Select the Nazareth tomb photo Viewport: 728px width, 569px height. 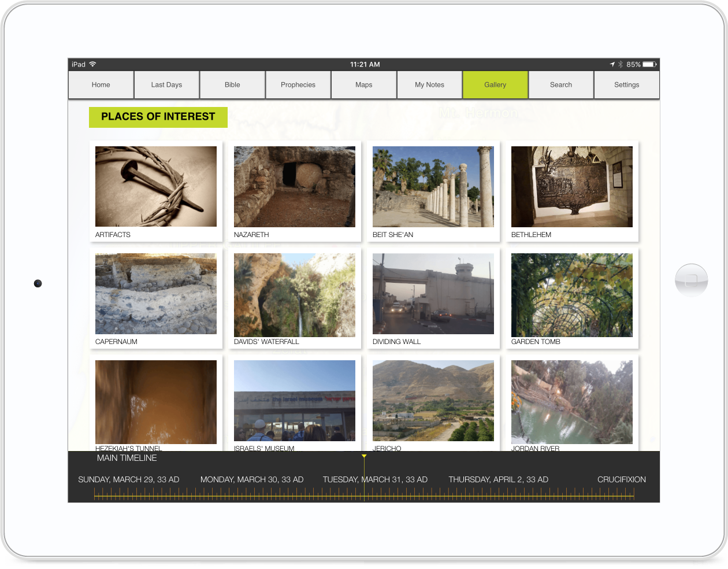tap(295, 186)
